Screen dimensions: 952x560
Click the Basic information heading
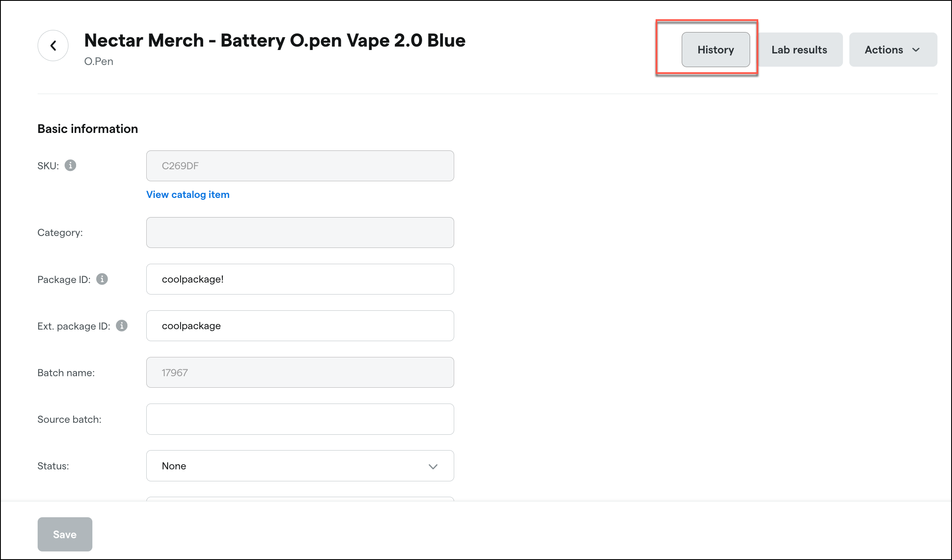click(x=88, y=129)
